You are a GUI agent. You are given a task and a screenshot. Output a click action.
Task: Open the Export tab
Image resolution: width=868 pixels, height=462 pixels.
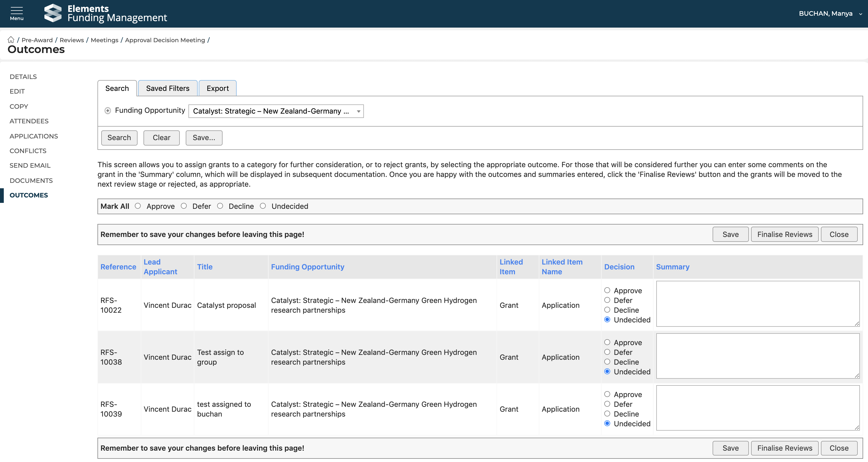[217, 88]
